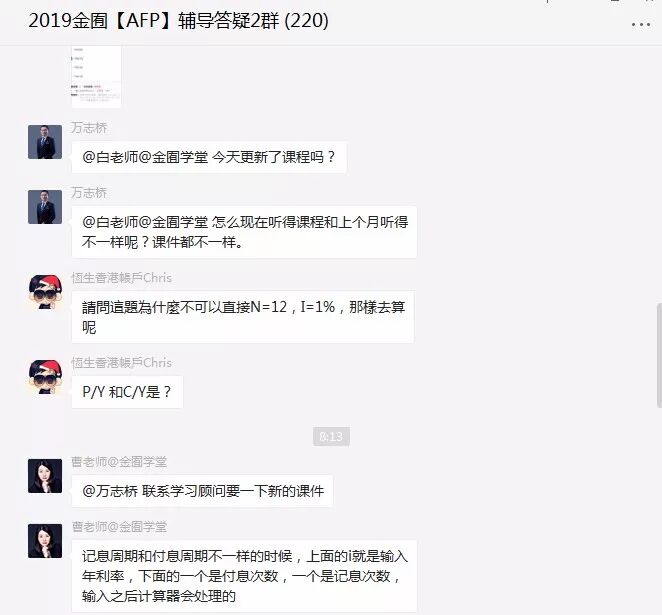Click 万志桥's avatar on the course update question
This screenshot has height=615, width=662.
pyautogui.click(x=45, y=142)
